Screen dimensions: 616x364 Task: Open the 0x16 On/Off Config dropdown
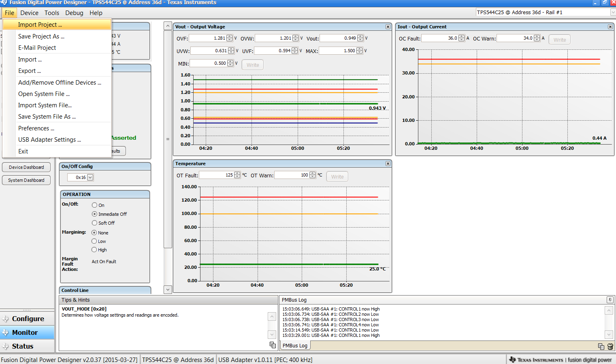90,177
